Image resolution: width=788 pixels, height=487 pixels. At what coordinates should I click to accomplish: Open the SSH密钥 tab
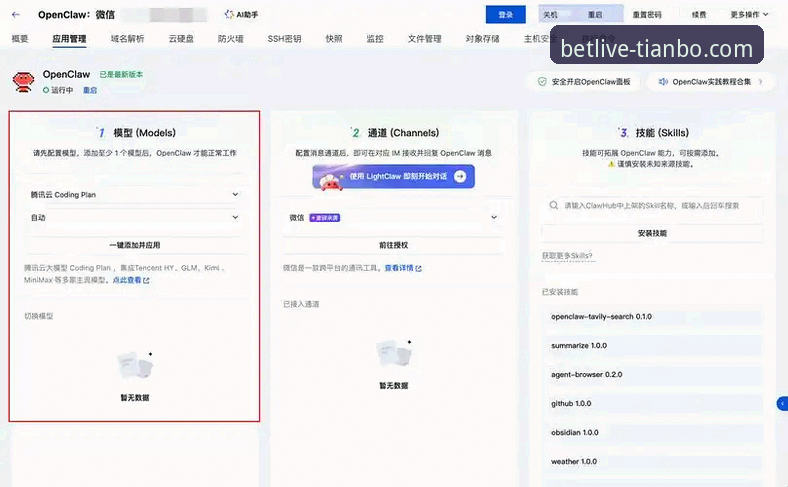point(284,38)
